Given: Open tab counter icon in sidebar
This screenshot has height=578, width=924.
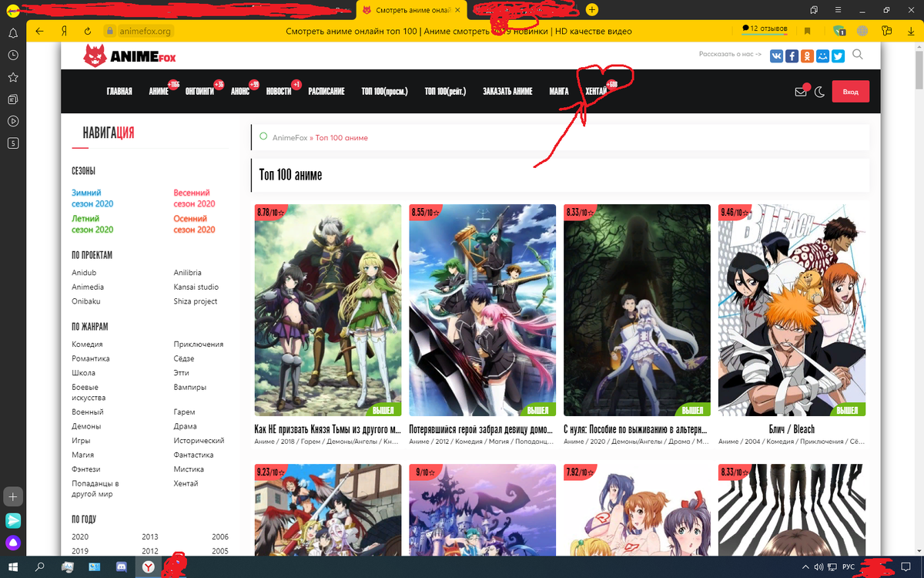Looking at the screenshot, I should [x=13, y=143].
